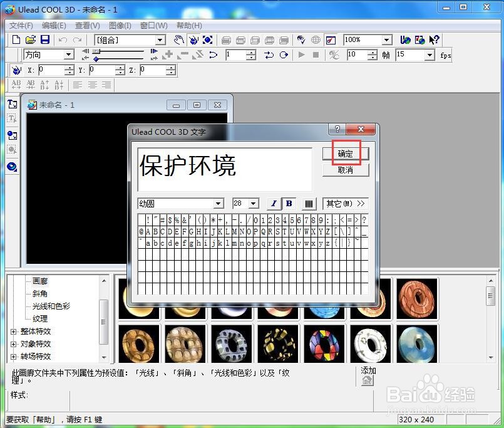Click the remove key frame minus icon
This screenshot has height=428, width=504.
click(x=183, y=55)
